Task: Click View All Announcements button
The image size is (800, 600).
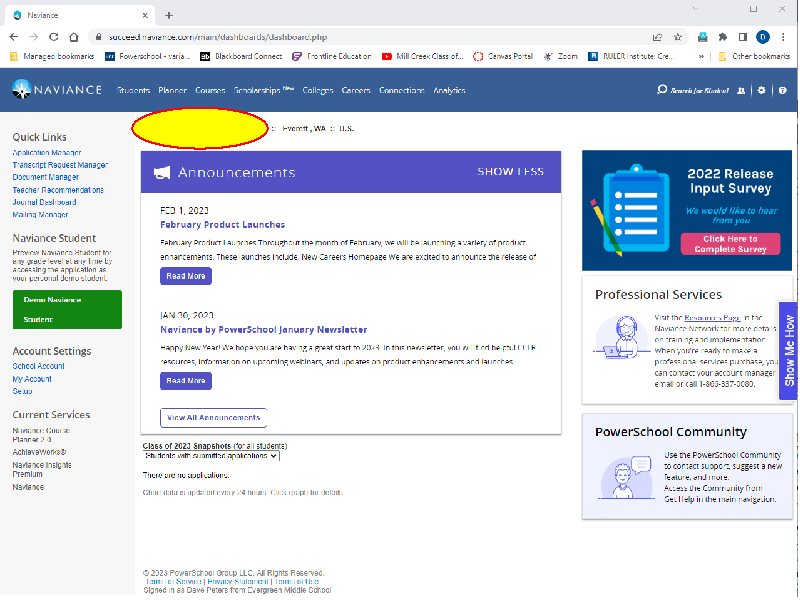Action: [x=213, y=417]
